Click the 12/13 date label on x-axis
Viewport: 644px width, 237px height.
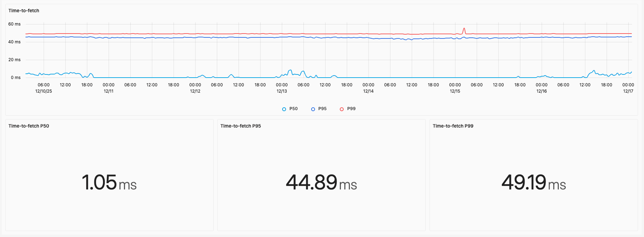[x=281, y=91]
